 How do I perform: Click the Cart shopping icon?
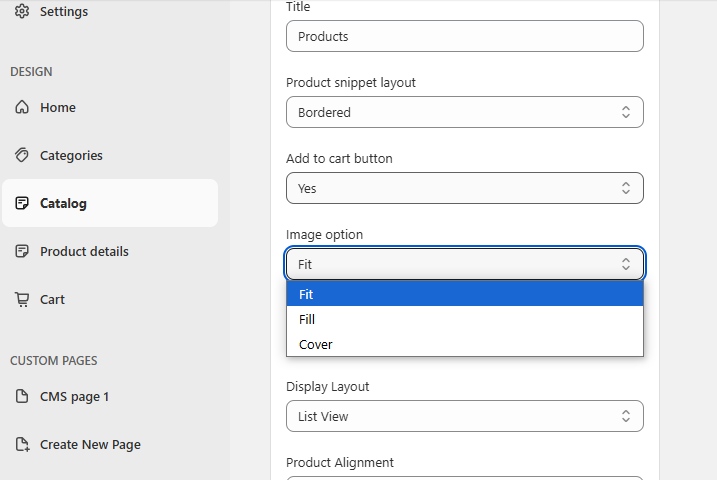pos(21,299)
